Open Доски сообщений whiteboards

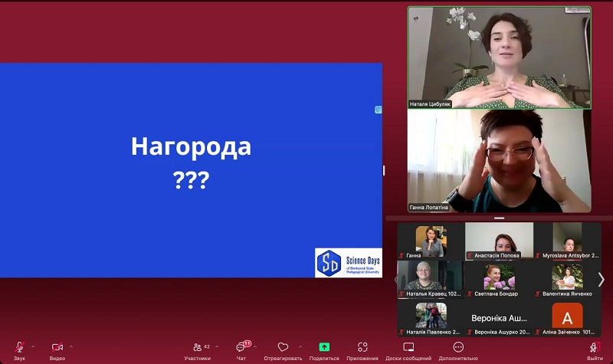pyautogui.click(x=408, y=348)
